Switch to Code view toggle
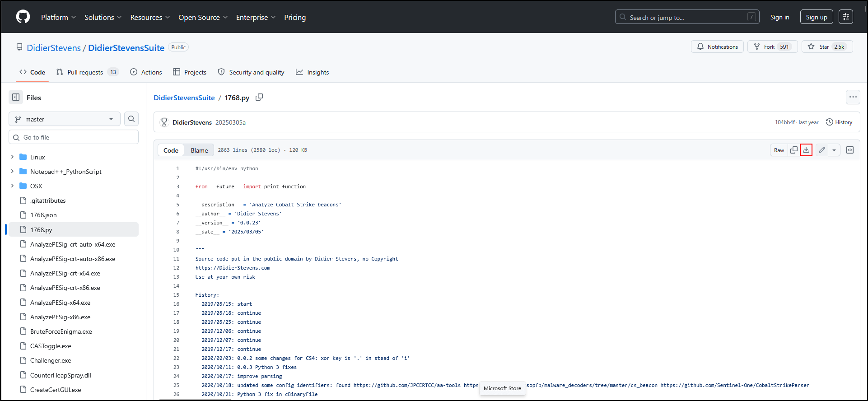 [x=171, y=150]
